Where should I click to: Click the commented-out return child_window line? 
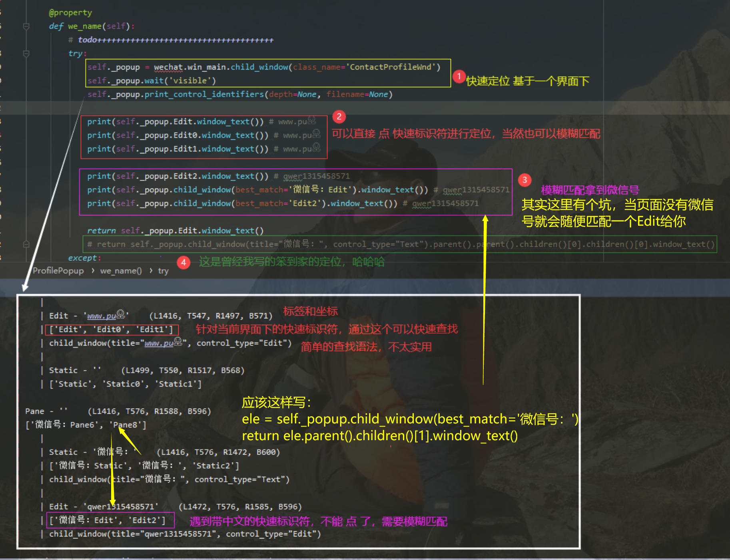click(401, 244)
